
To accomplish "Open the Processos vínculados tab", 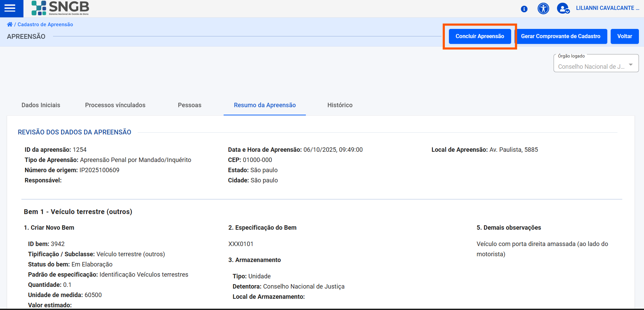I will tap(115, 105).
